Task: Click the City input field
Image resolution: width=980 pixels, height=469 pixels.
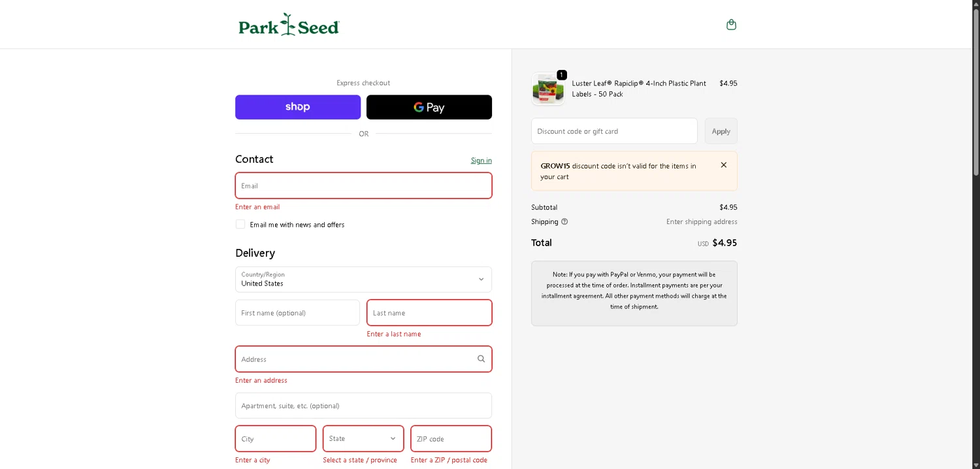Action: point(276,439)
